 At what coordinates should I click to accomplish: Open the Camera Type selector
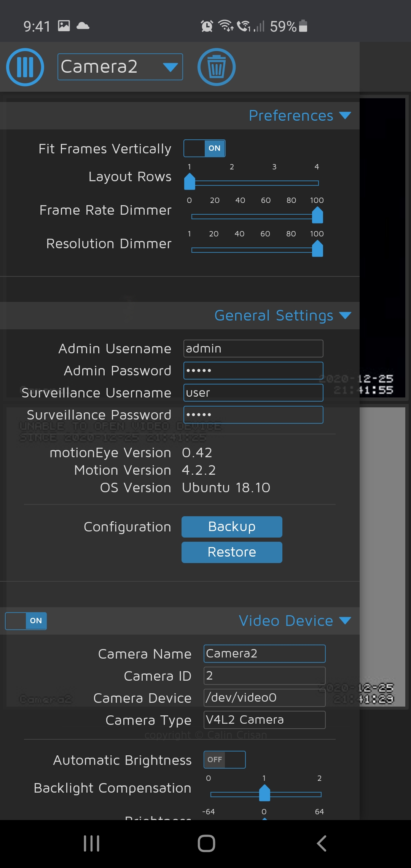[x=264, y=720]
